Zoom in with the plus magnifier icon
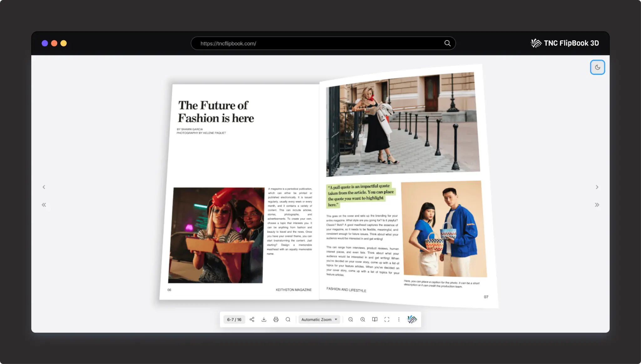The width and height of the screenshot is (641, 364). (362, 320)
